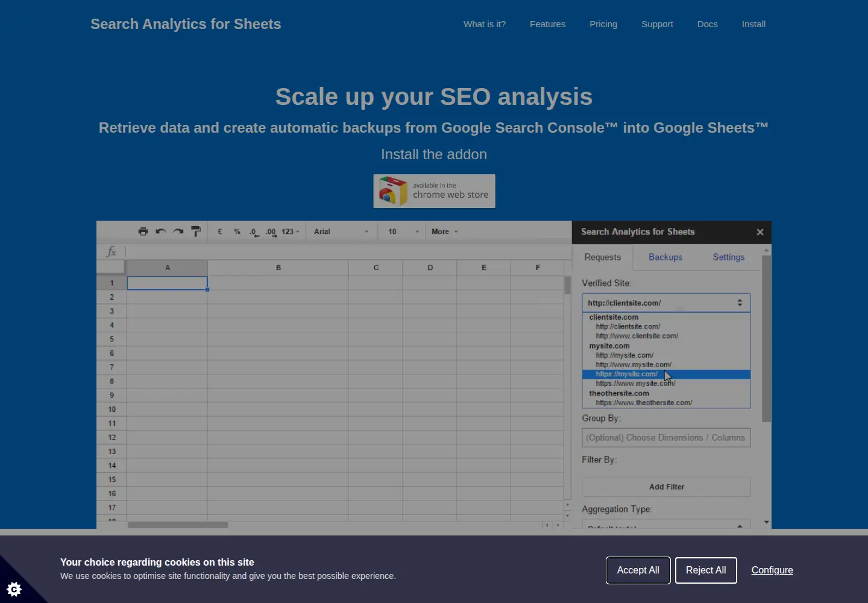The image size is (868, 603).
Task: Open the cookie settings gear icon
Action: click(14, 589)
